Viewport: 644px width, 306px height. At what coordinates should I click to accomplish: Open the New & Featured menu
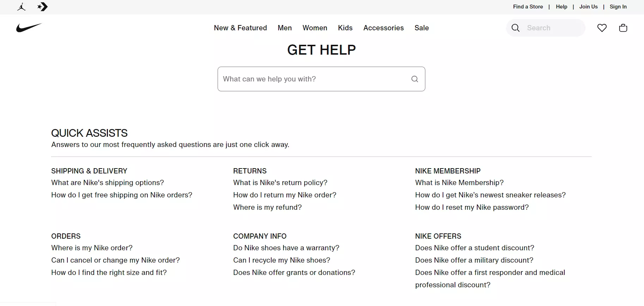pos(240,28)
